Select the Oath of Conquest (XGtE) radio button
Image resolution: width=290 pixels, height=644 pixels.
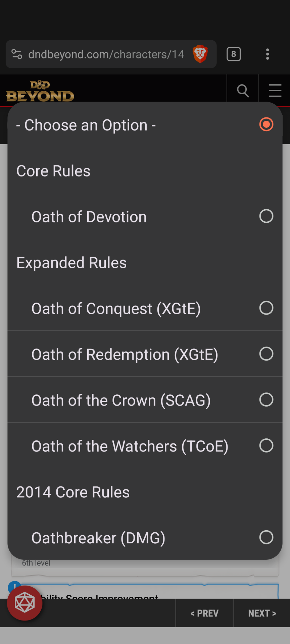[x=266, y=308]
